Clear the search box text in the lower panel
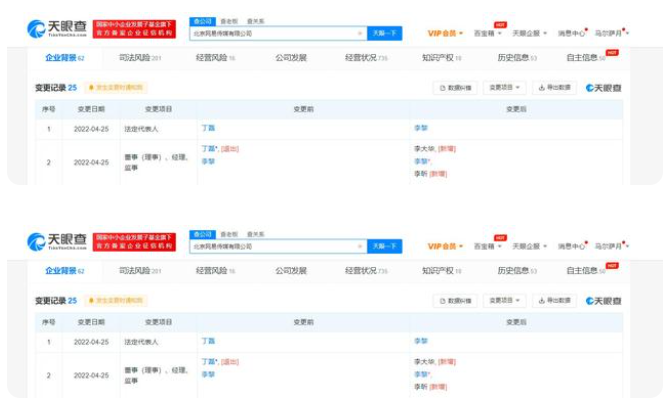670x408 pixels. pos(360,246)
